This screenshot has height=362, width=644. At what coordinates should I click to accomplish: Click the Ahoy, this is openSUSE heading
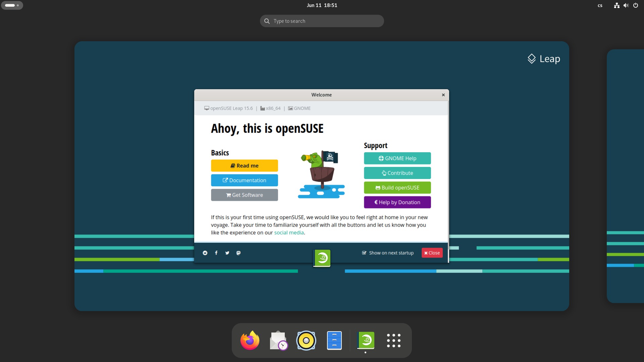(267, 129)
